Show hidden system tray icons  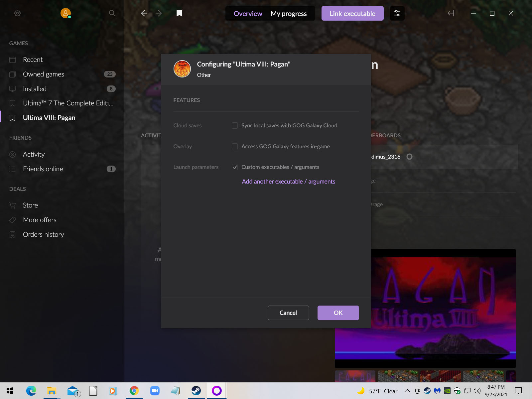click(x=407, y=391)
